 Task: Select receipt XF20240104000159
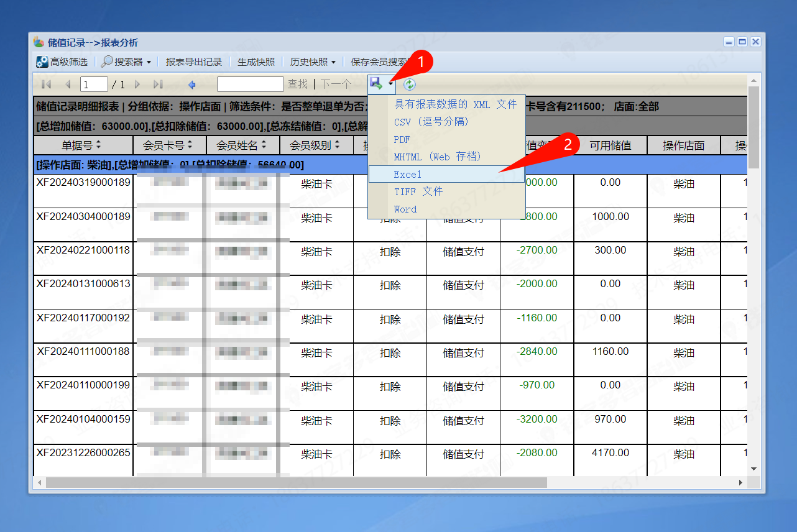pos(83,420)
